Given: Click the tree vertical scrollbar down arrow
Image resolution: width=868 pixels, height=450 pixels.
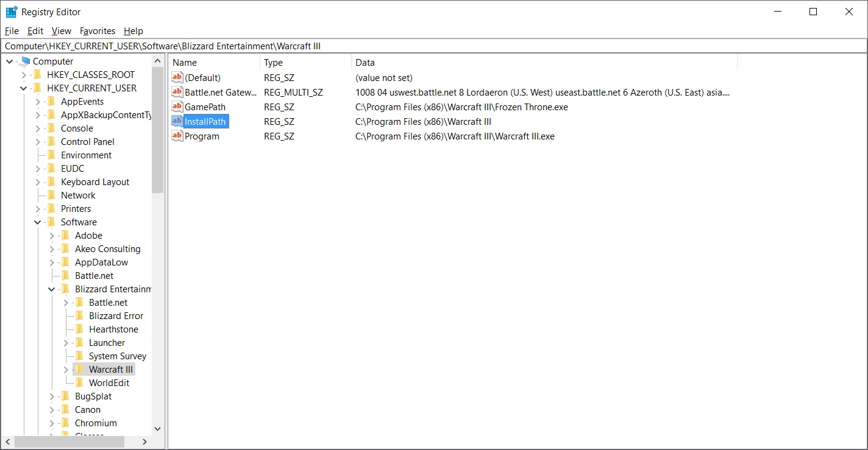Looking at the screenshot, I should click(157, 429).
